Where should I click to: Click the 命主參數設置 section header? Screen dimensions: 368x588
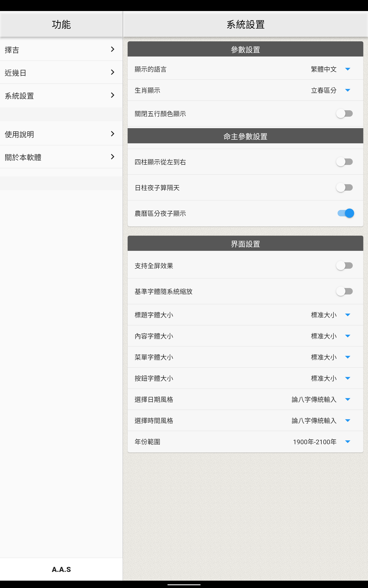(x=245, y=136)
